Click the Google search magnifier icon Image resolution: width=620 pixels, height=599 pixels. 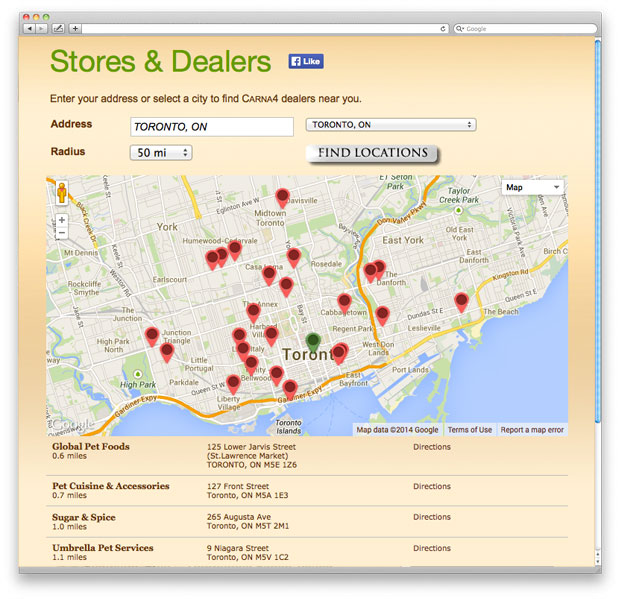[459, 29]
